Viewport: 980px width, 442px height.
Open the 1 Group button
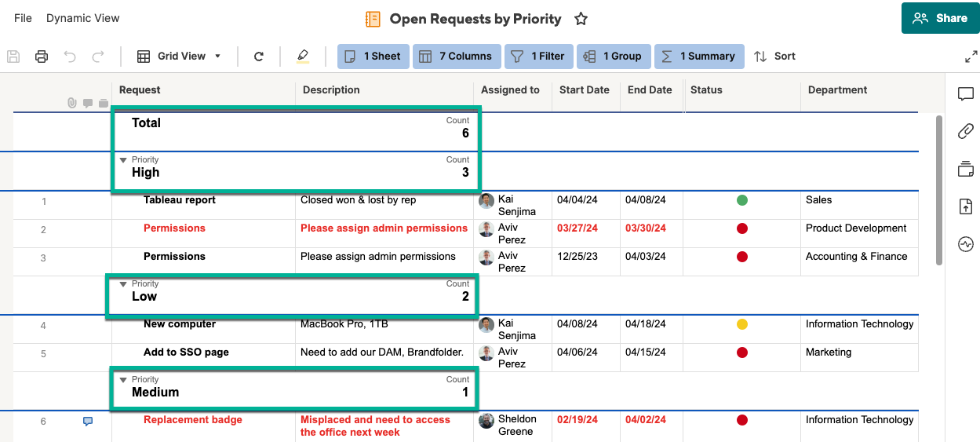[614, 57]
